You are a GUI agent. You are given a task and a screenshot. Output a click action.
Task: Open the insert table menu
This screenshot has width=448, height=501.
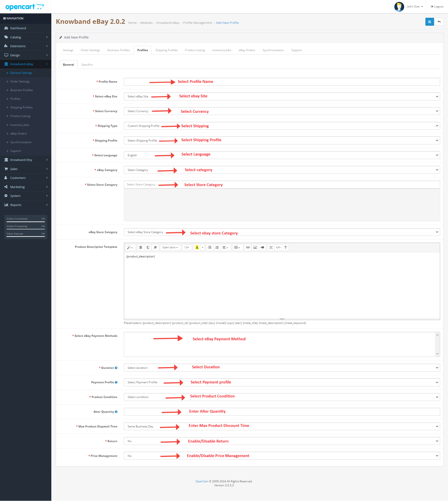237,247
